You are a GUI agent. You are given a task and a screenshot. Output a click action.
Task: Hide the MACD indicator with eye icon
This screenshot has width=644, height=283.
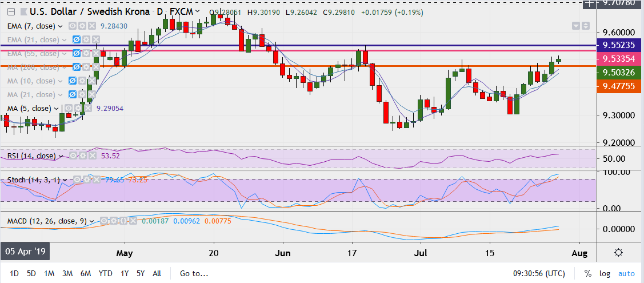point(105,221)
